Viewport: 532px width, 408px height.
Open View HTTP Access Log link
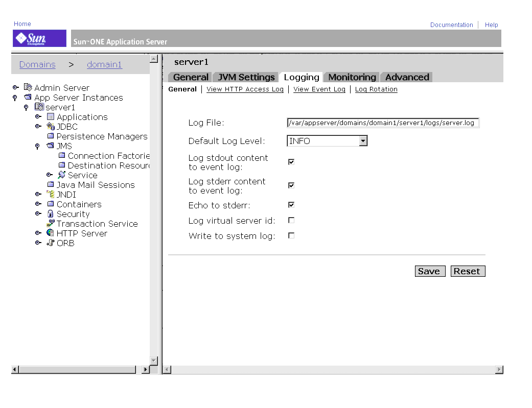coord(245,89)
